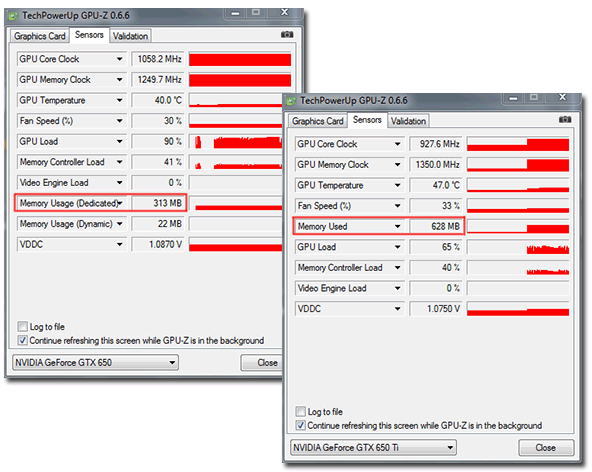Select Sensors tab in GTX 650 Ti window

click(x=367, y=120)
